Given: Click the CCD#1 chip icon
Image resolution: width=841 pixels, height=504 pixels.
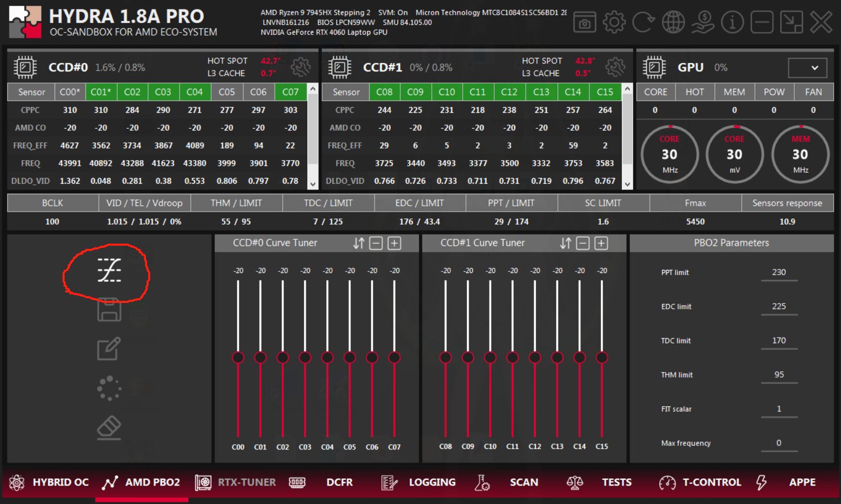Looking at the screenshot, I should (x=339, y=67).
